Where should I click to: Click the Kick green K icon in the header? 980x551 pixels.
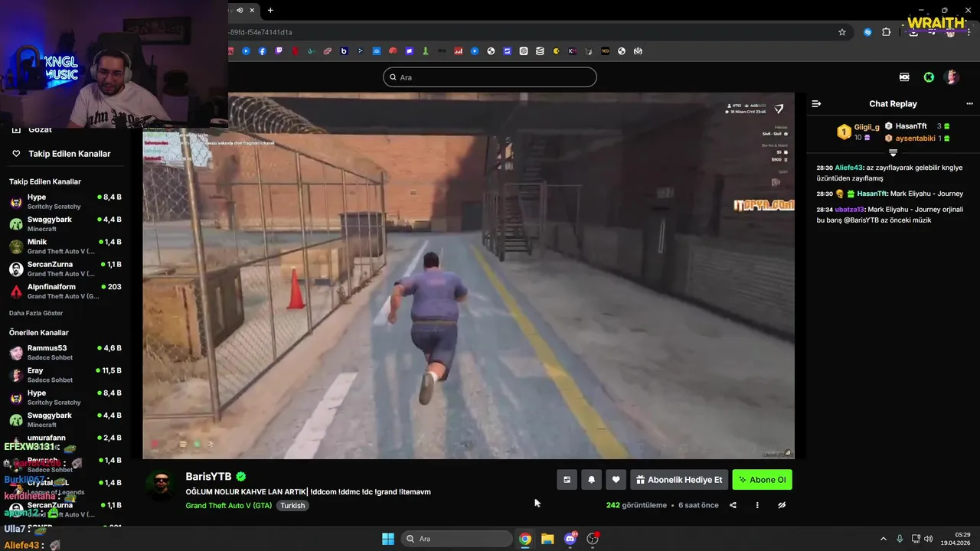point(929,77)
